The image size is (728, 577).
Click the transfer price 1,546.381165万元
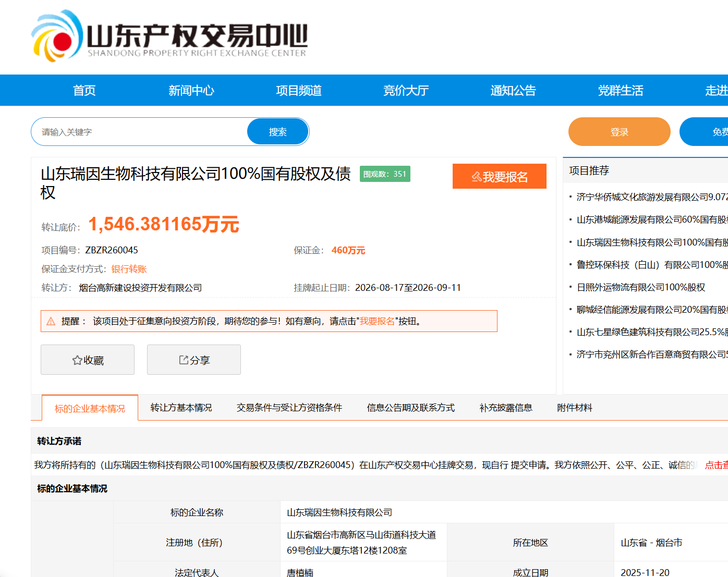pos(164,224)
